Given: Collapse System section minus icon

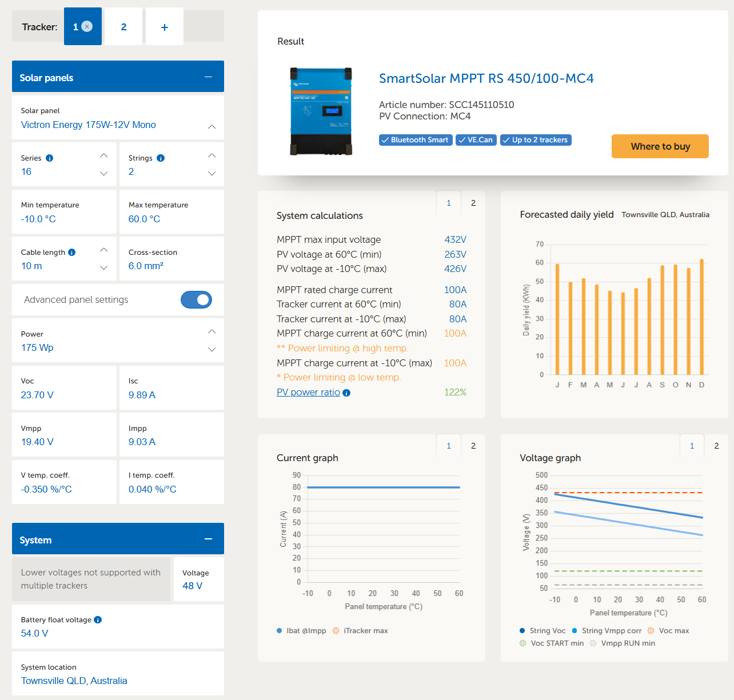Looking at the screenshot, I should click(209, 539).
